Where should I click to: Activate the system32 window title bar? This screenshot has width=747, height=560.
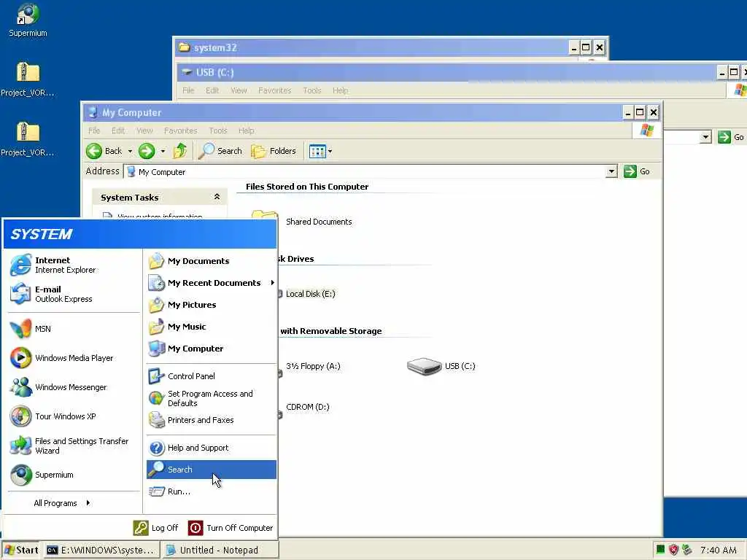371,47
